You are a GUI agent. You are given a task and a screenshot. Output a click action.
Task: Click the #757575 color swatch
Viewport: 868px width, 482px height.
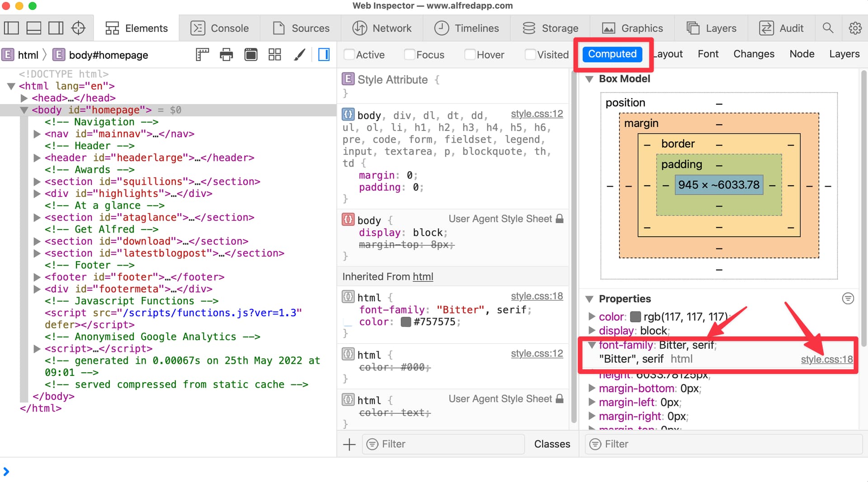tap(406, 322)
